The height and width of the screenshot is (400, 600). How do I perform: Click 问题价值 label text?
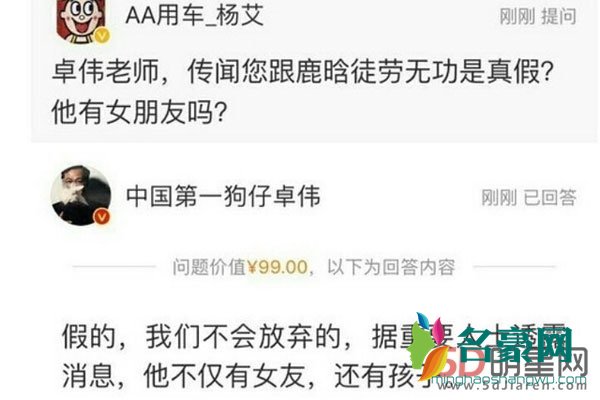209,267
